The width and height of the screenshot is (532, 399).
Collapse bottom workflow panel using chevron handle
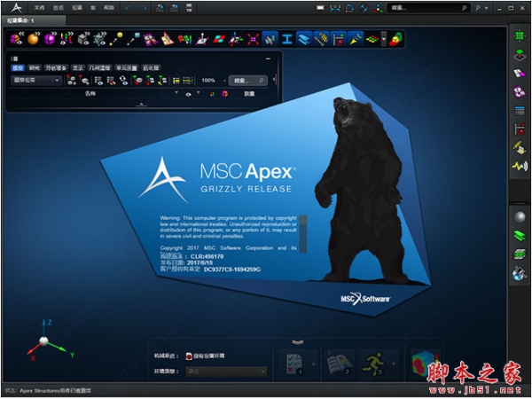pyautogui.click(x=297, y=341)
